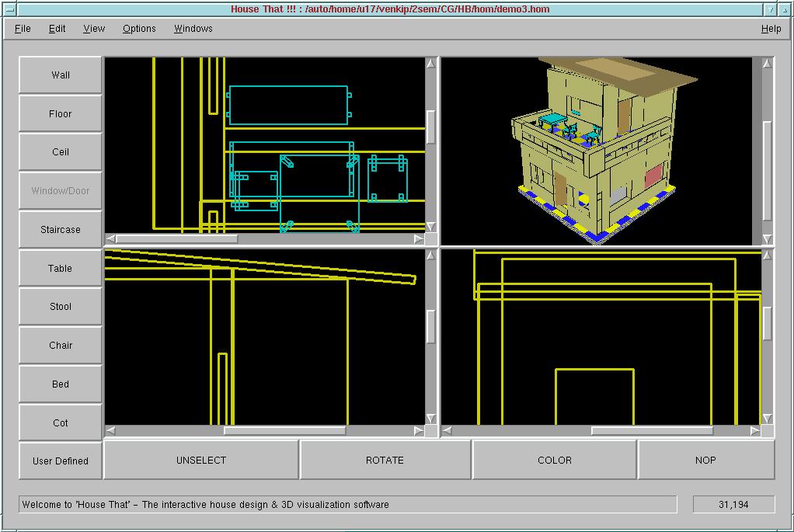
Task: Click top-left view horizontal scrollbar thumb
Action: [x=176, y=238]
